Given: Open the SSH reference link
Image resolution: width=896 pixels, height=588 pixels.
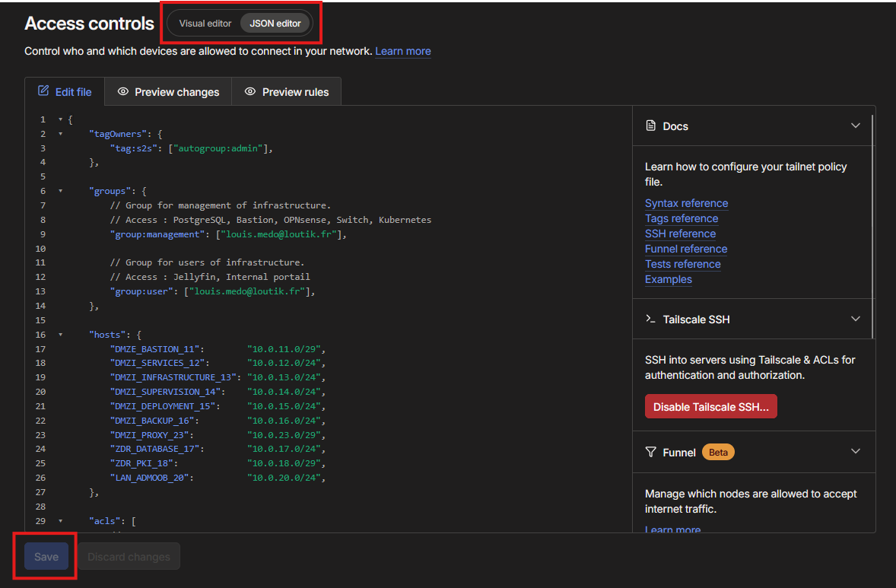Looking at the screenshot, I should click(x=680, y=234).
